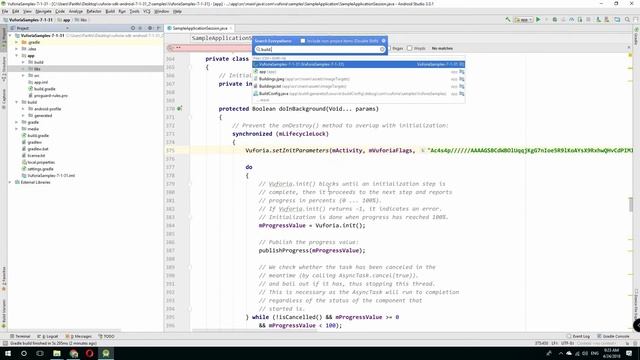Expand the orange .gradle folder

pos(17,42)
